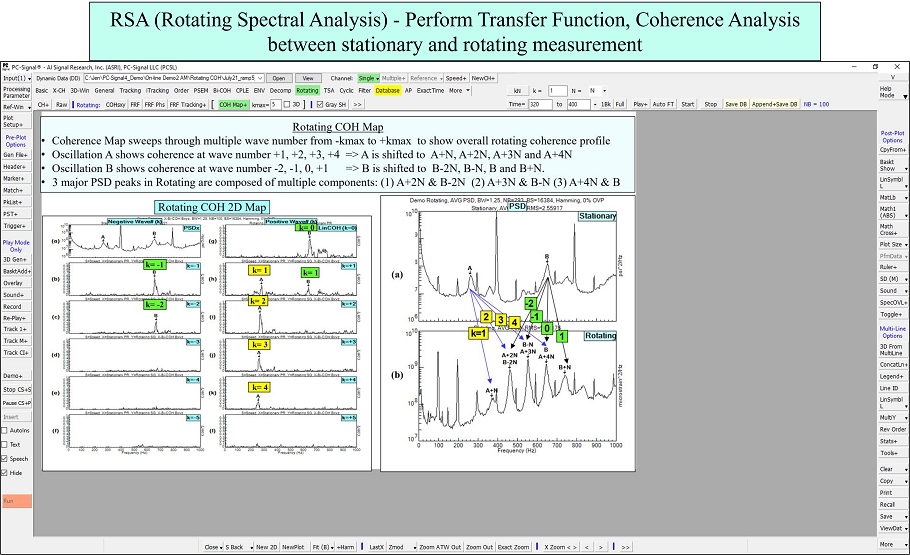
Task: Click the Ruler+ button in right panel
Action: click(887, 267)
